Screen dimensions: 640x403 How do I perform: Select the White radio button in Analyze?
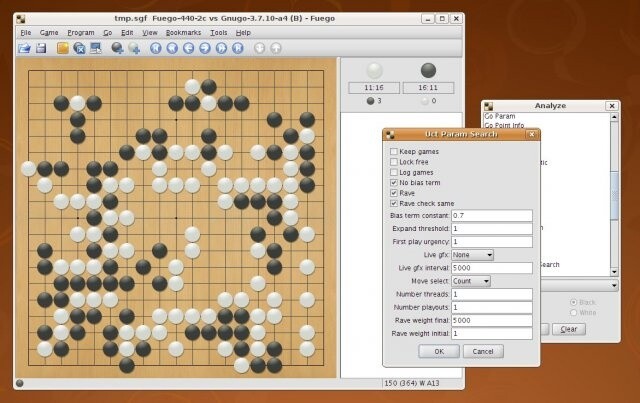point(573,312)
